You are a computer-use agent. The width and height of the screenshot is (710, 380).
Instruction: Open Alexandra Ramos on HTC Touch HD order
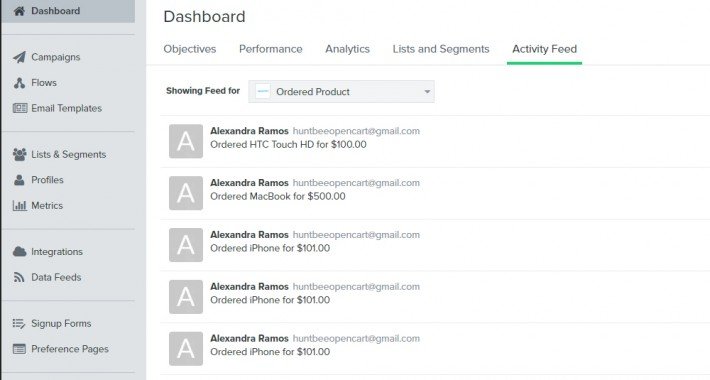click(249, 131)
